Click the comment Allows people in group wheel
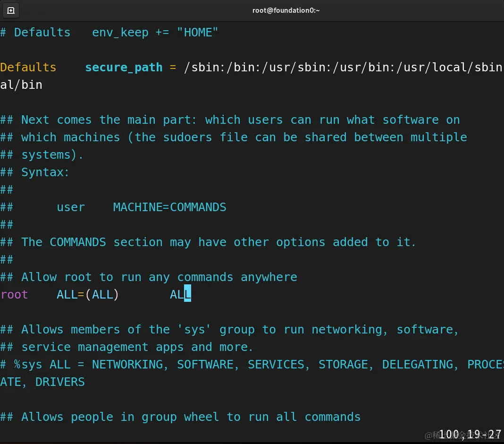The image size is (504, 444). pos(180,417)
